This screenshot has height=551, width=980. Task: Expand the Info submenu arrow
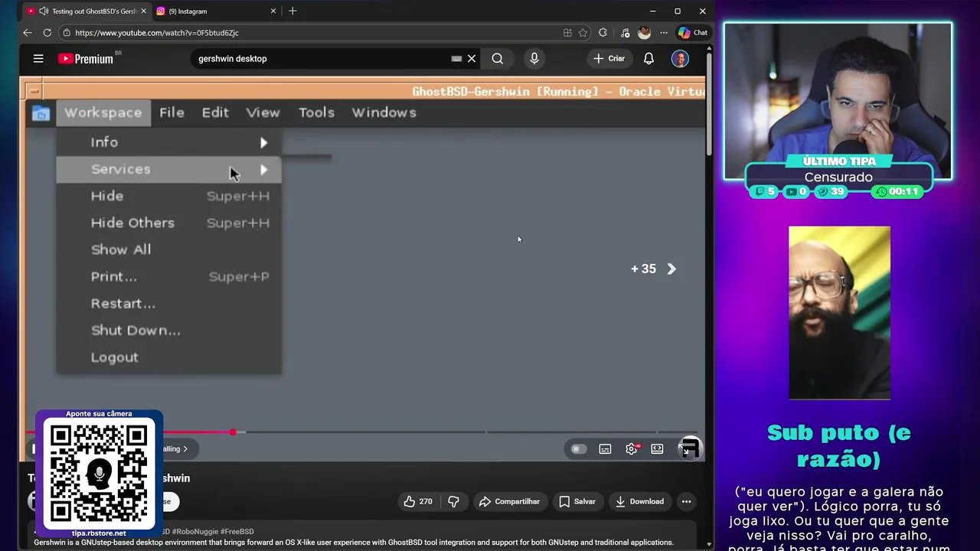(263, 142)
